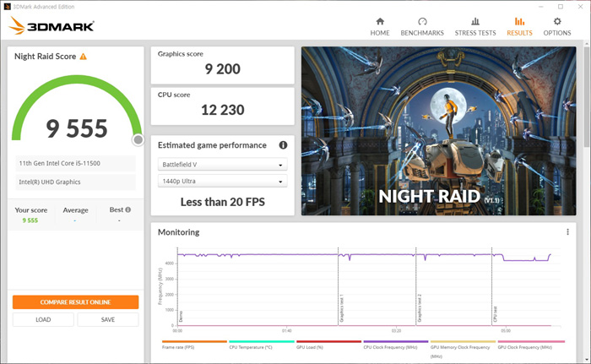The width and height of the screenshot is (591, 364).
Task: Open the Monitoring three-dot menu
Action: tap(567, 232)
